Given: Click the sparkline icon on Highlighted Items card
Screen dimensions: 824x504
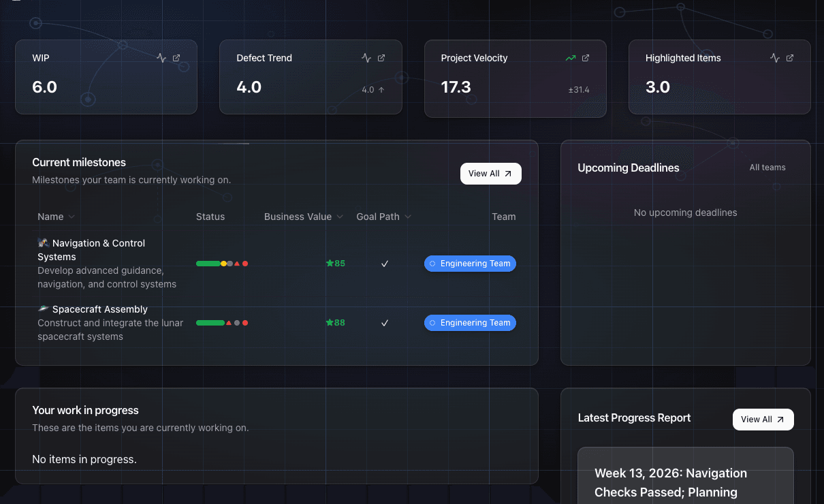Looking at the screenshot, I should [x=775, y=58].
